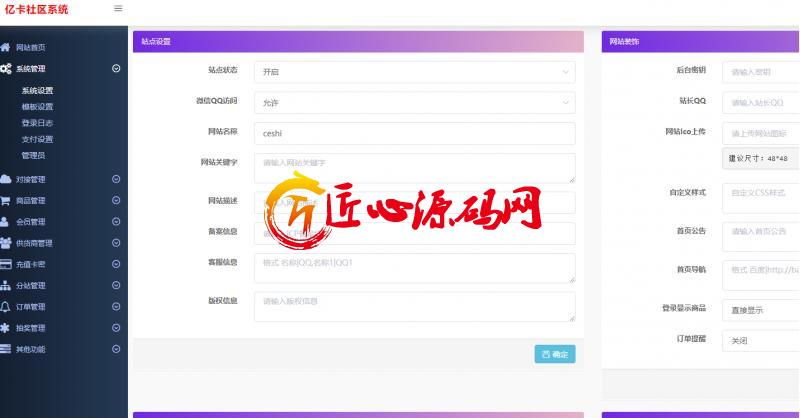Focus the 网站描述 input field

[415, 203]
